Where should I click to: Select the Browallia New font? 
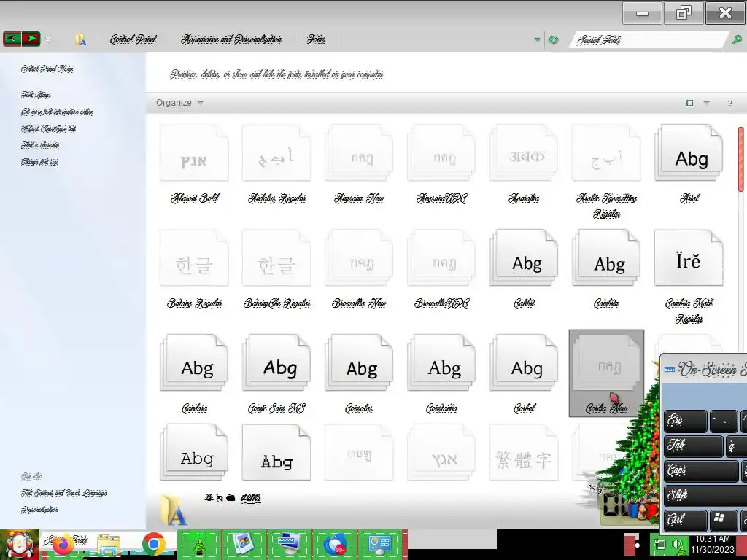[359, 269]
